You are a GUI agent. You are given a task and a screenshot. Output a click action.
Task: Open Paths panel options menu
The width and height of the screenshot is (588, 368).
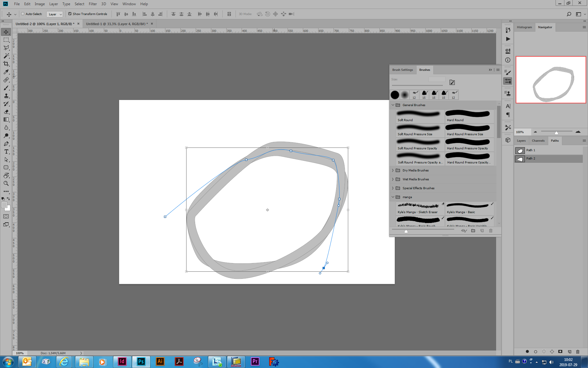tap(584, 140)
